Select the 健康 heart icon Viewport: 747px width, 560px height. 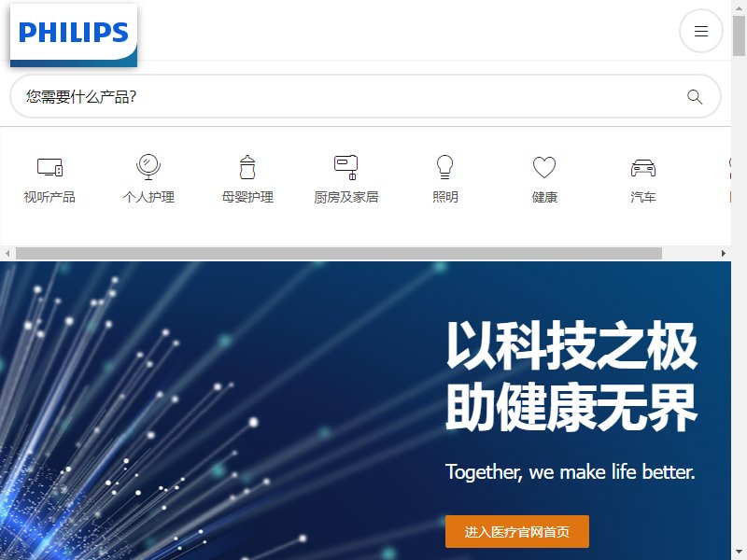544,167
